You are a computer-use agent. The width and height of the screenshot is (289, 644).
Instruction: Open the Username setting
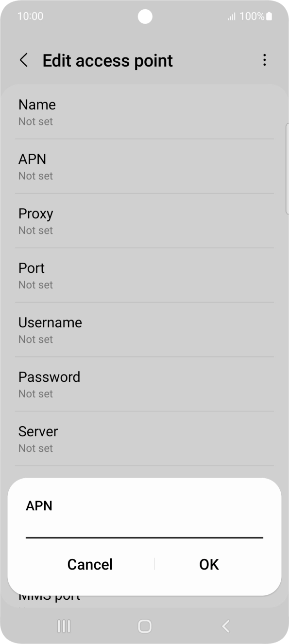point(144,330)
